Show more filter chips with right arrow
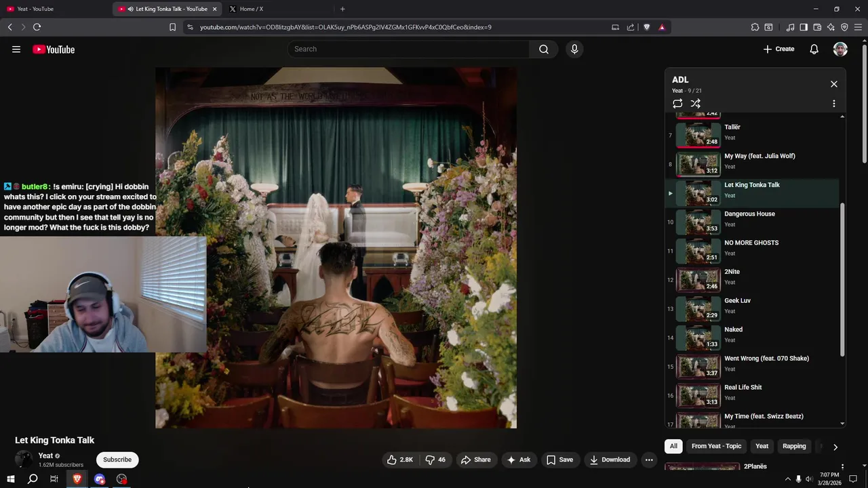 pos(835,447)
